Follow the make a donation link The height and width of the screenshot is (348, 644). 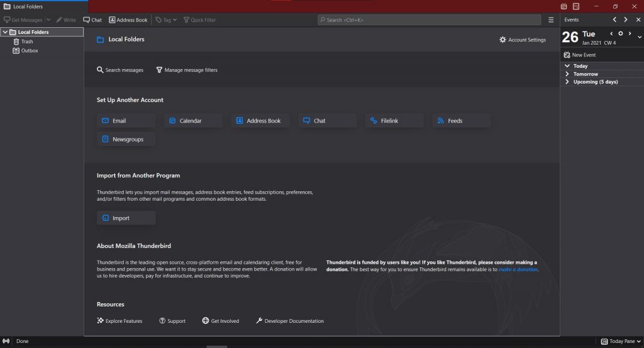(x=518, y=269)
